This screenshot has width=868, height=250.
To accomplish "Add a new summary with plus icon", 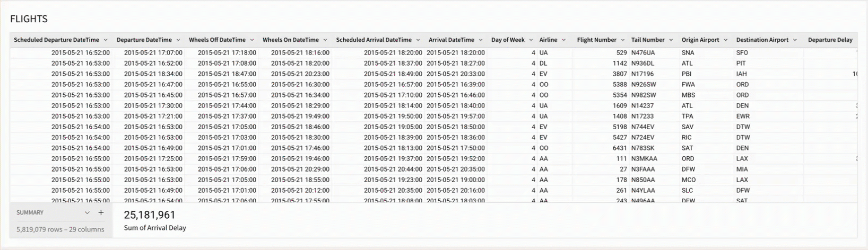I will [x=101, y=212].
